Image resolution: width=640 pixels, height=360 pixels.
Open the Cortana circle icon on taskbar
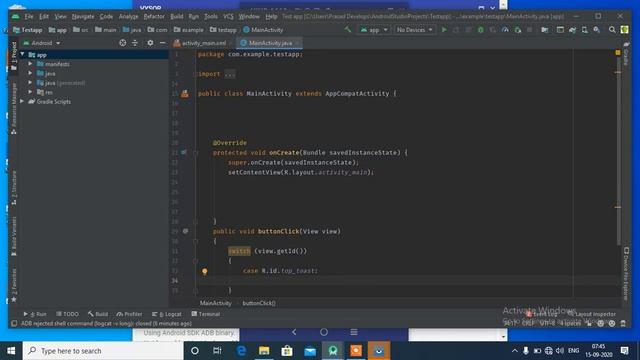click(x=195, y=351)
